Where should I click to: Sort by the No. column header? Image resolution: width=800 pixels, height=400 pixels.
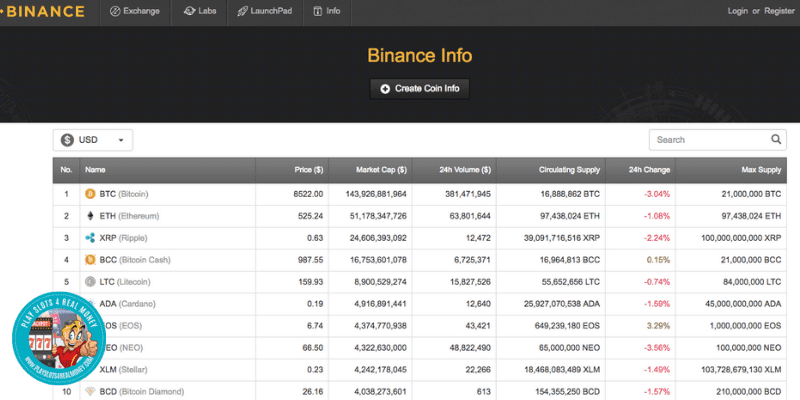pyautogui.click(x=66, y=170)
